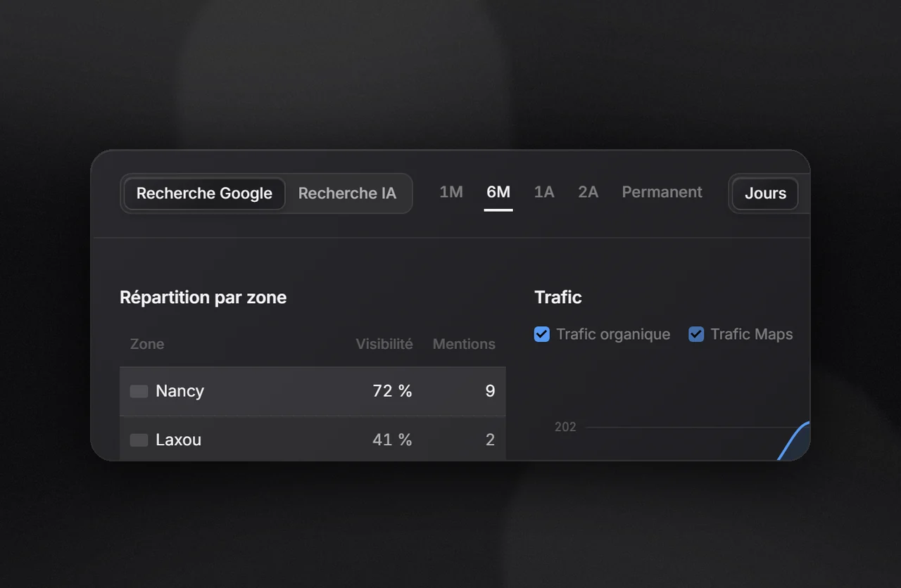901x588 pixels.
Task: Click the blue traffic chart line
Action: 794,440
